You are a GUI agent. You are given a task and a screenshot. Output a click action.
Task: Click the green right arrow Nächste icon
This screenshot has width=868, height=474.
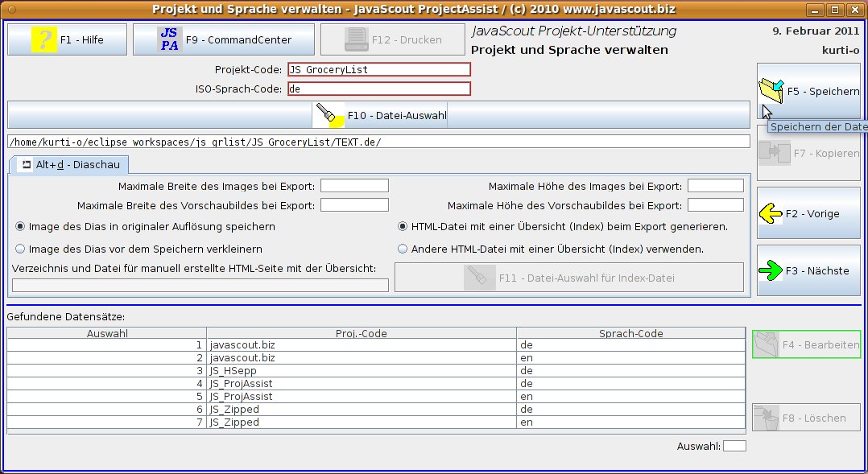click(771, 271)
